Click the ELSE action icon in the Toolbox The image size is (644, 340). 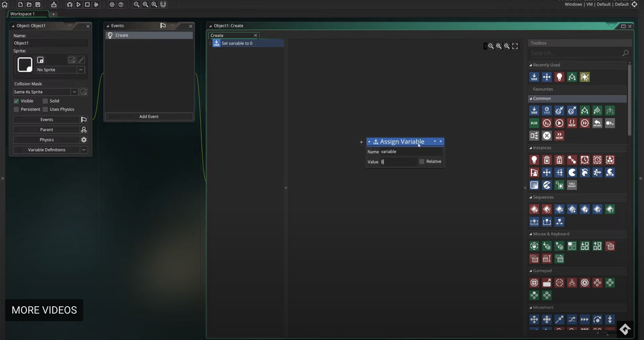click(534, 122)
